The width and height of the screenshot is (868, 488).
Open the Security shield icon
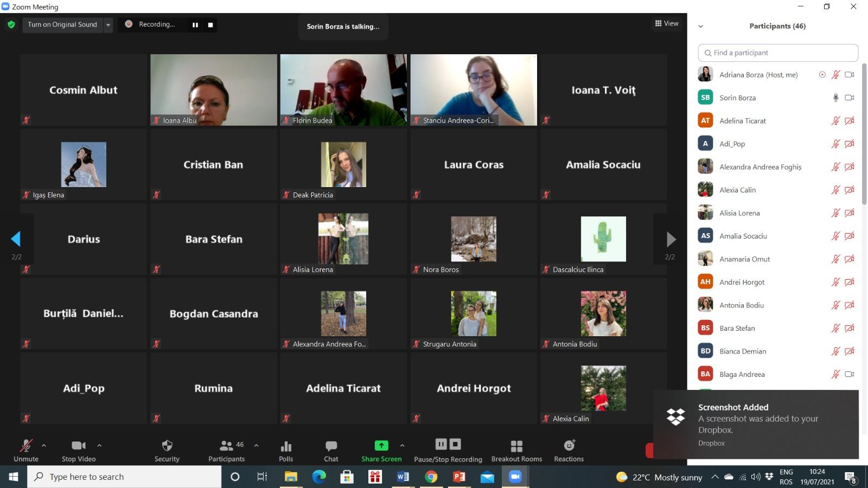pos(167,446)
